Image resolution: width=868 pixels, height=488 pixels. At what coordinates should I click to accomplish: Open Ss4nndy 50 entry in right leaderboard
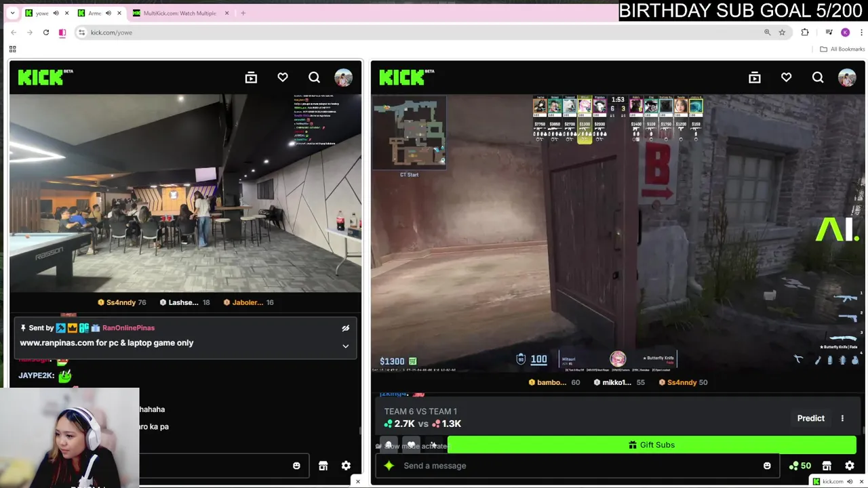pyautogui.click(x=683, y=382)
